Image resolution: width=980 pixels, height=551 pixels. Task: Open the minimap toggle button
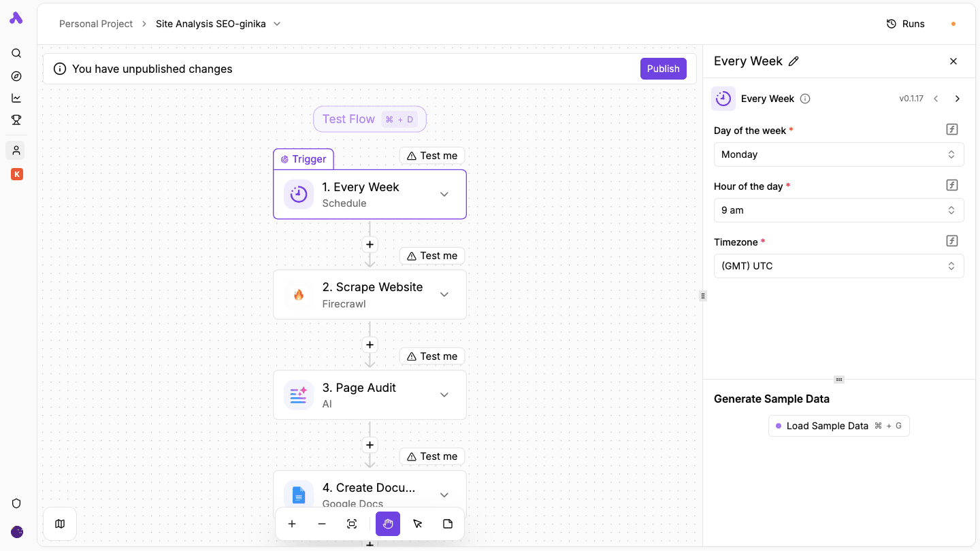point(60,524)
